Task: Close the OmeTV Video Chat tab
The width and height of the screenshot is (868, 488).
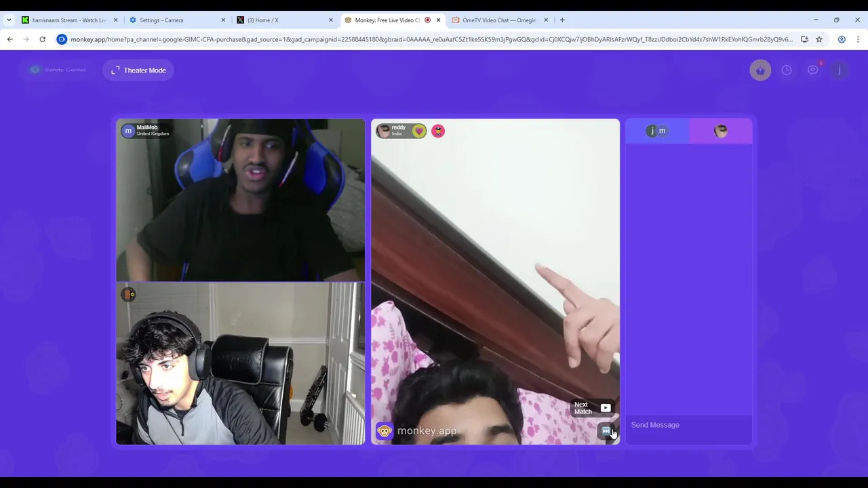Action: (546, 20)
